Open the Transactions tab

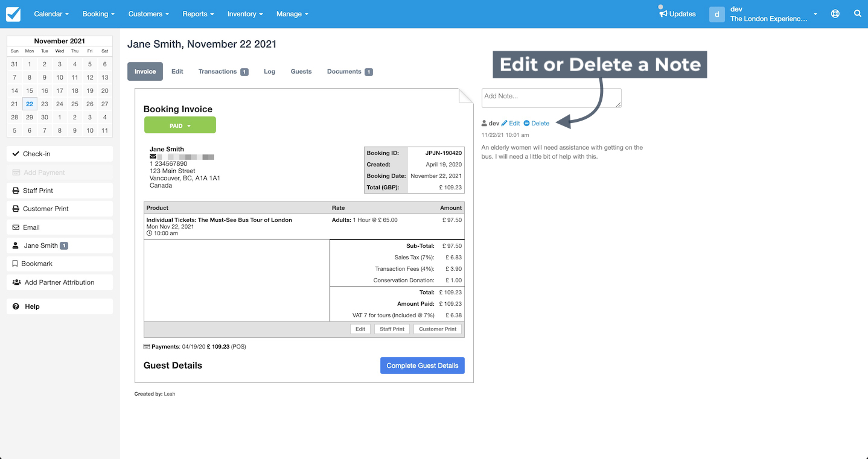223,71
